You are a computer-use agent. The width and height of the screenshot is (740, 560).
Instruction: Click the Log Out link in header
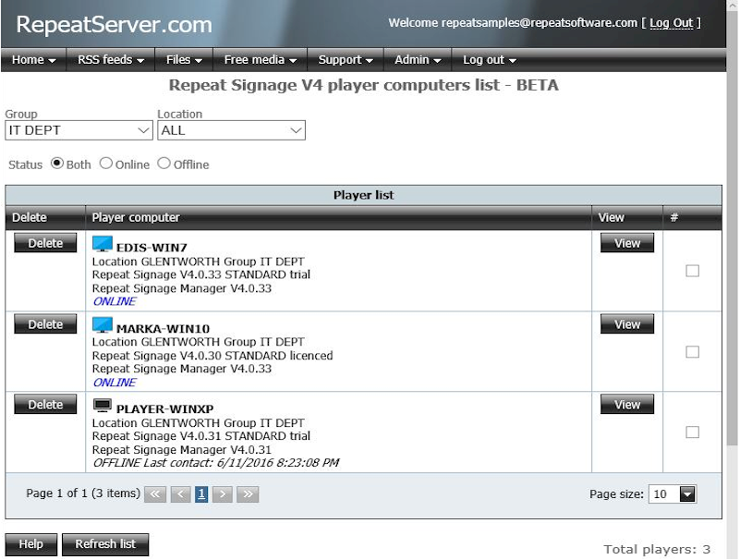671,23
